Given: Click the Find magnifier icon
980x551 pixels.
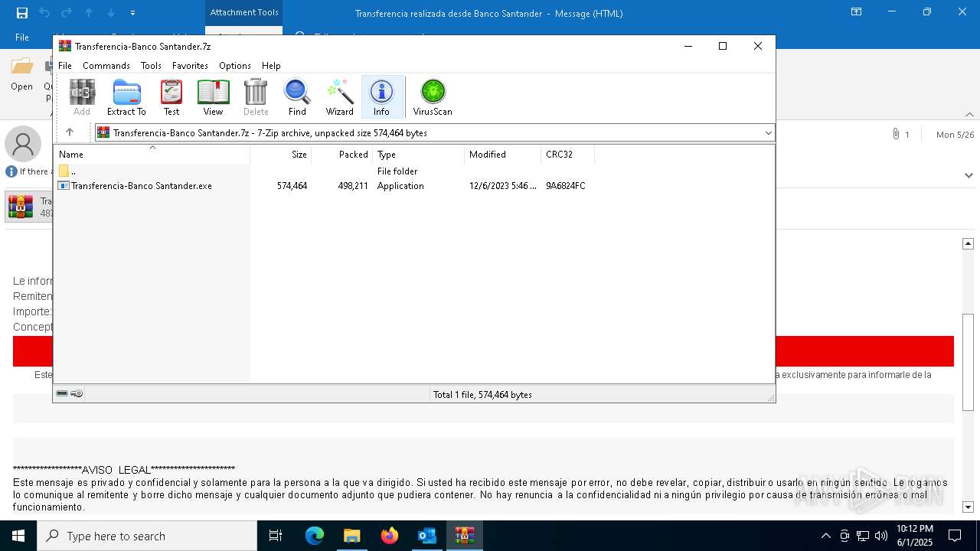Looking at the screenshot, I should click(x=297, y=97).
